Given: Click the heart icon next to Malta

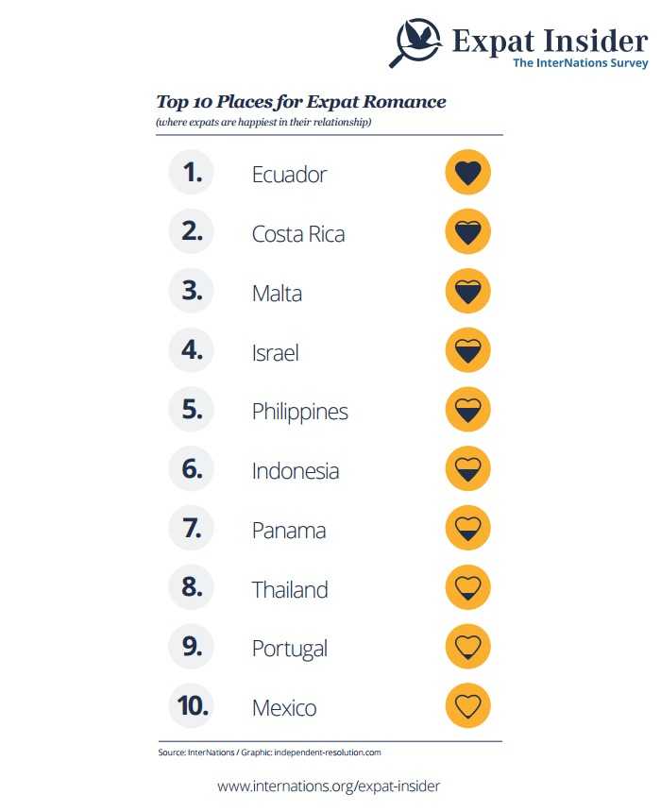Looking at the screenshot, I should 467,292.
